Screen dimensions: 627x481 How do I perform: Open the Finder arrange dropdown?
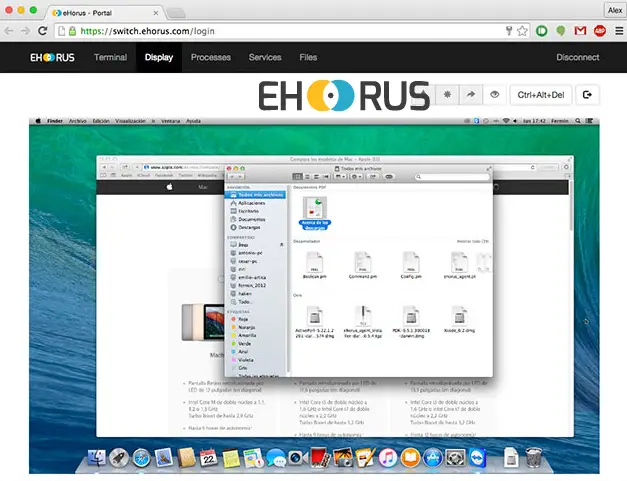(340, 177)
